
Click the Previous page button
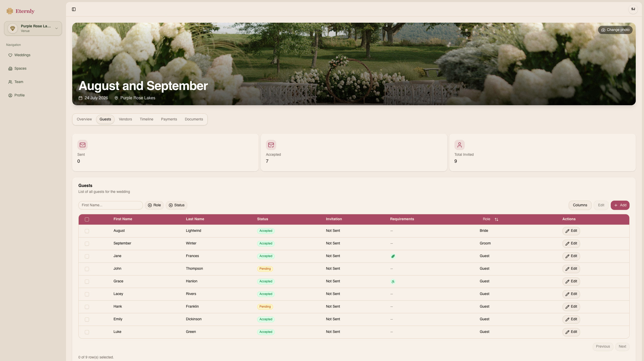coord(603,347)
